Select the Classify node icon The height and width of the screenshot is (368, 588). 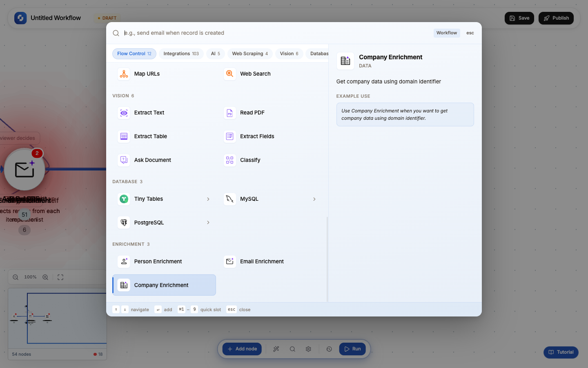[230, 160]
